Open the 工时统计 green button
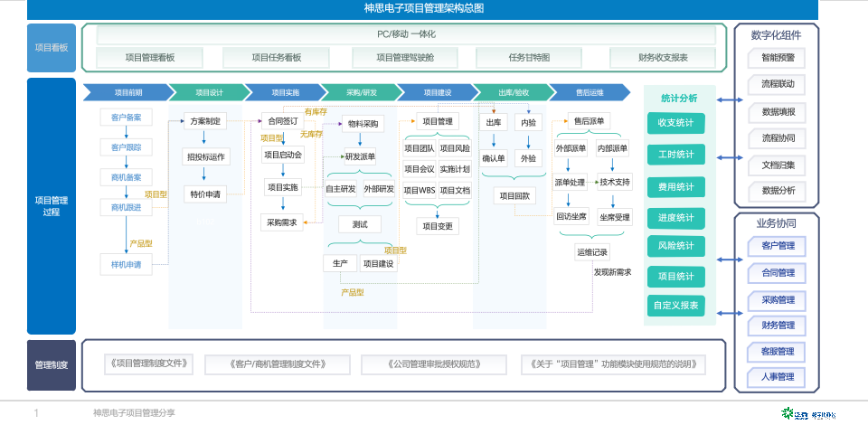 coord(676,155)
